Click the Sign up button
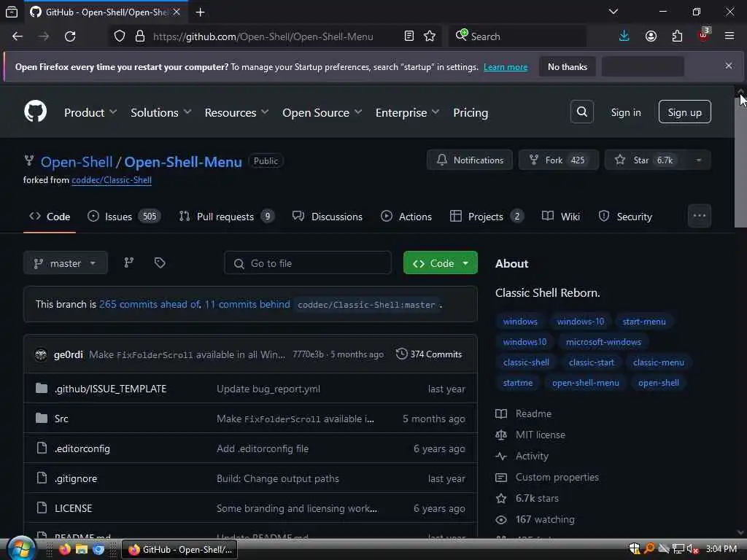Screen dimensions: 747x560 pyautogui.click(x=684, y=112)
